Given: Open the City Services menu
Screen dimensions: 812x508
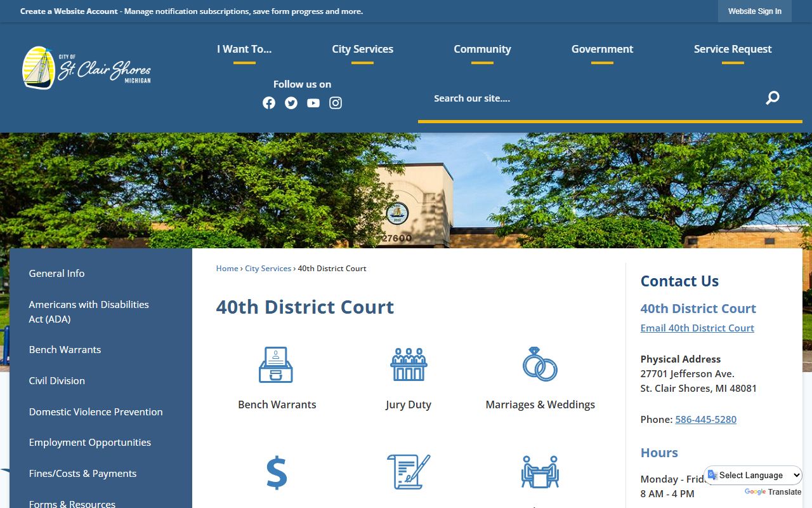Looking at the screenshot, I should (362, 49).
